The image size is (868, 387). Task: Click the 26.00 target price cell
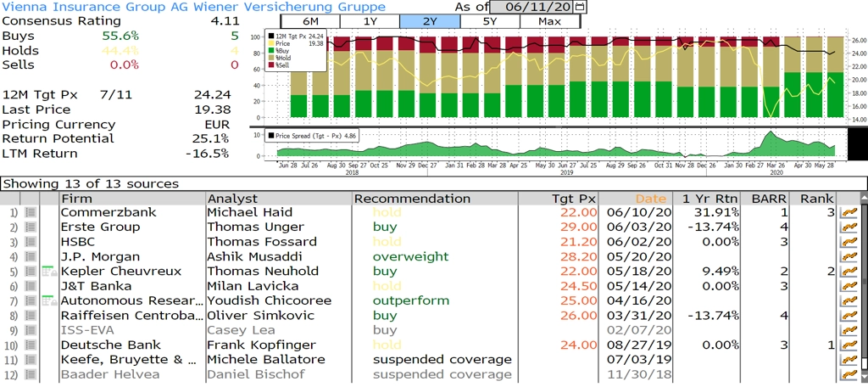point(579,316)
